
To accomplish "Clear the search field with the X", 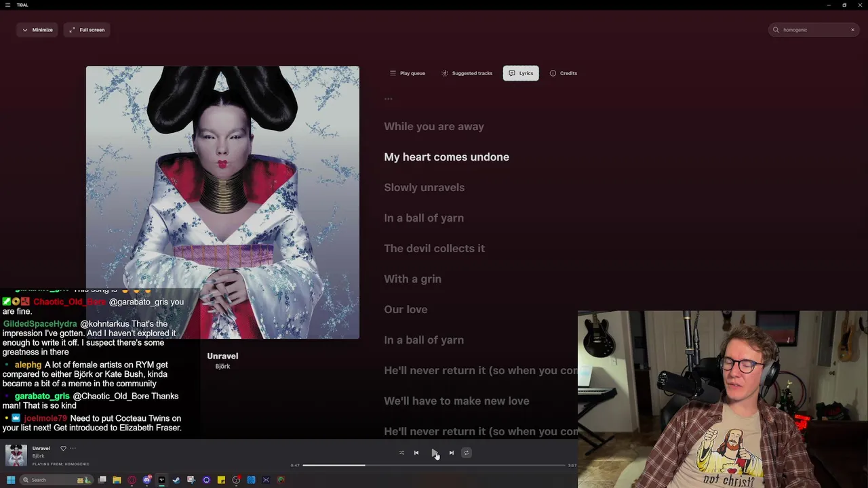I will point(852,30).
